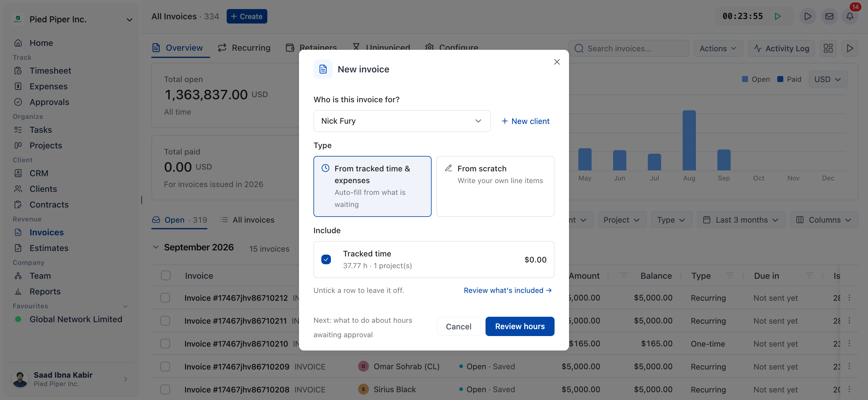Open Review what's included link
This screenshot has width=868, height=400.
point(508,290)
